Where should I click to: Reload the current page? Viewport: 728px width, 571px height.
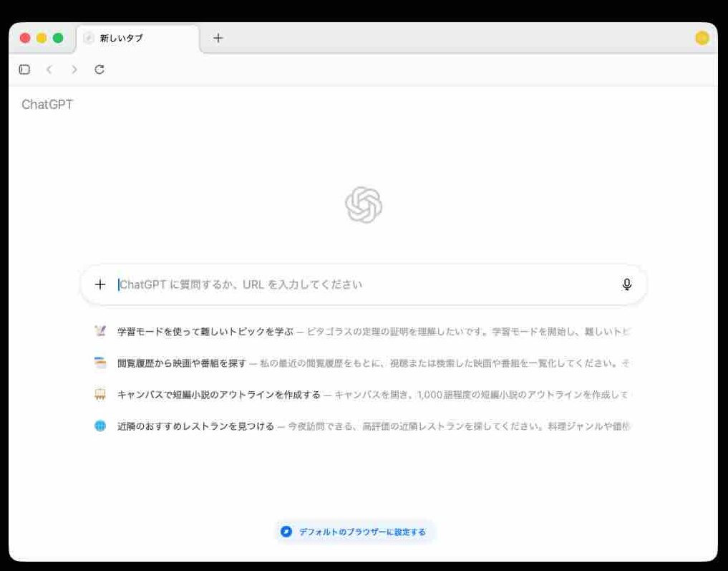coord(100,69)
